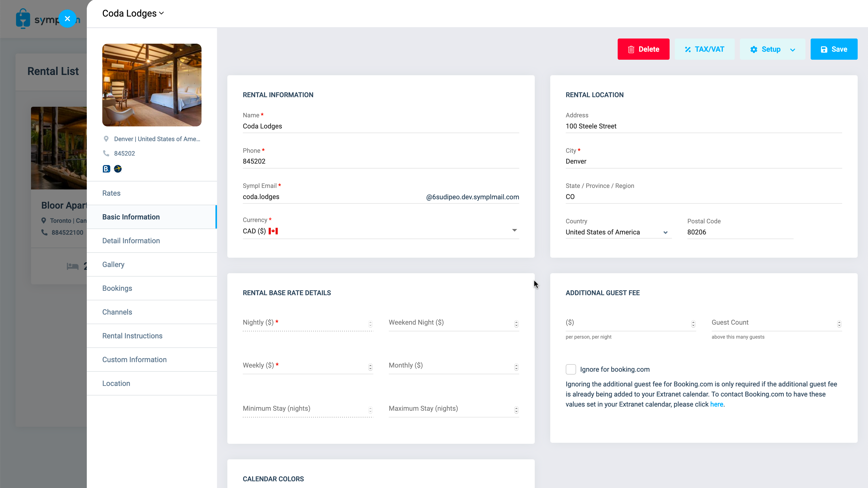
Task: Open the Gallery section
Action: point(113,264)
